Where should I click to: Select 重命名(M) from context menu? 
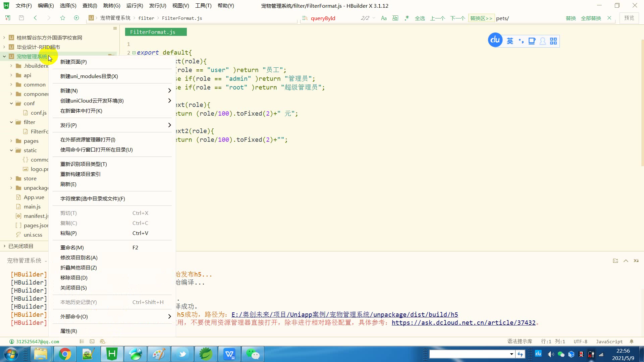click(72, 248)
